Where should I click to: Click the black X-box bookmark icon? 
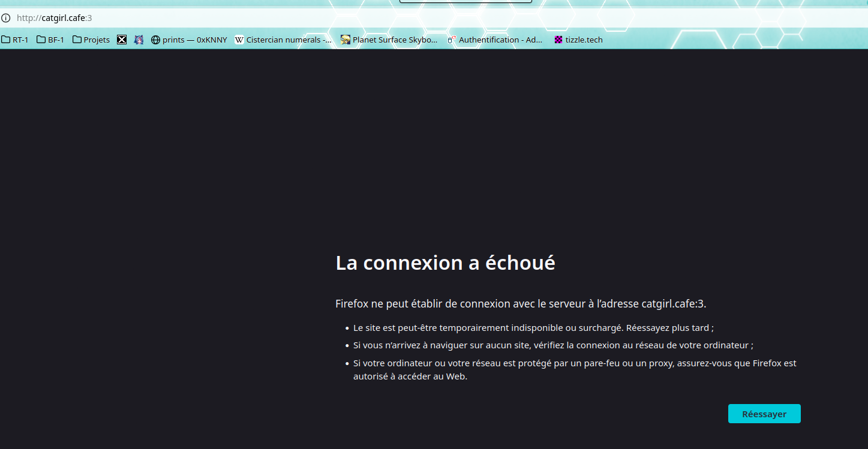pyautogui.click(x=122, y=40)
